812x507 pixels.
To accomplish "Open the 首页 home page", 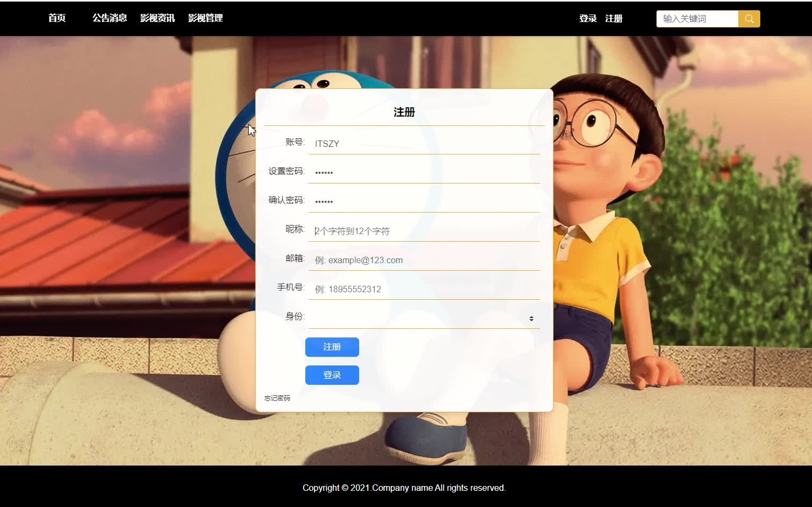I will click(57, 18).
